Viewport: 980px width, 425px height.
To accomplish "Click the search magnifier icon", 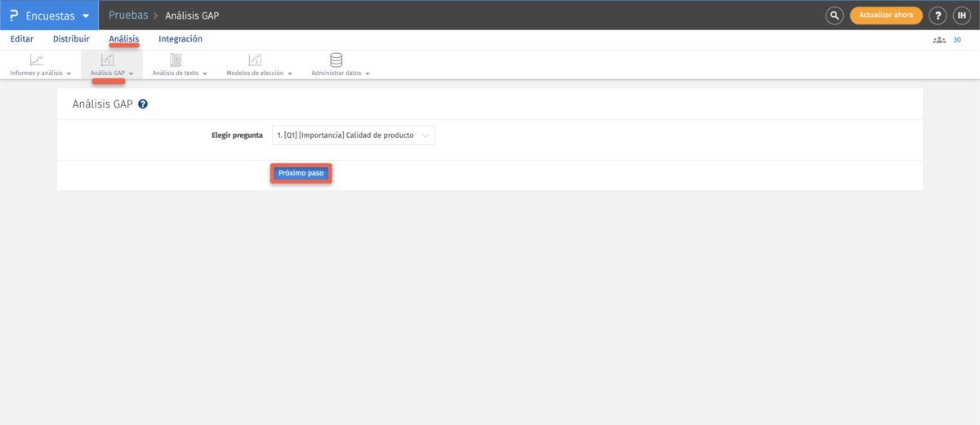I will (x=834, y=15).
